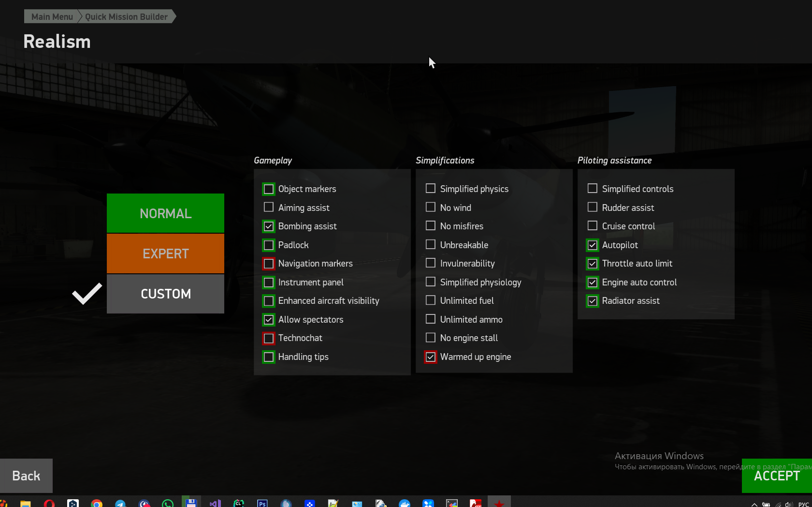Show hidden system tray icons arrow
The height and width of the screenshot is (507, 812).
point(754,505)
